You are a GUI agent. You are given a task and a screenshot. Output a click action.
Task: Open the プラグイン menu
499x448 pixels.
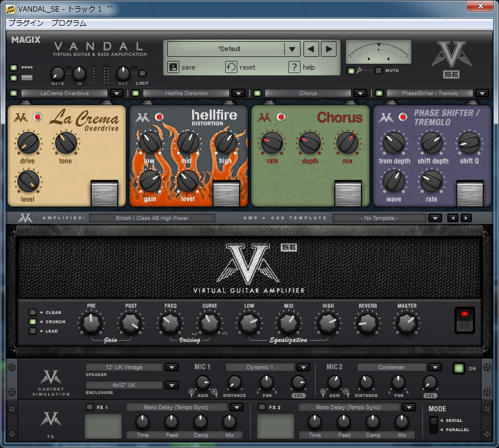(26, 23)
